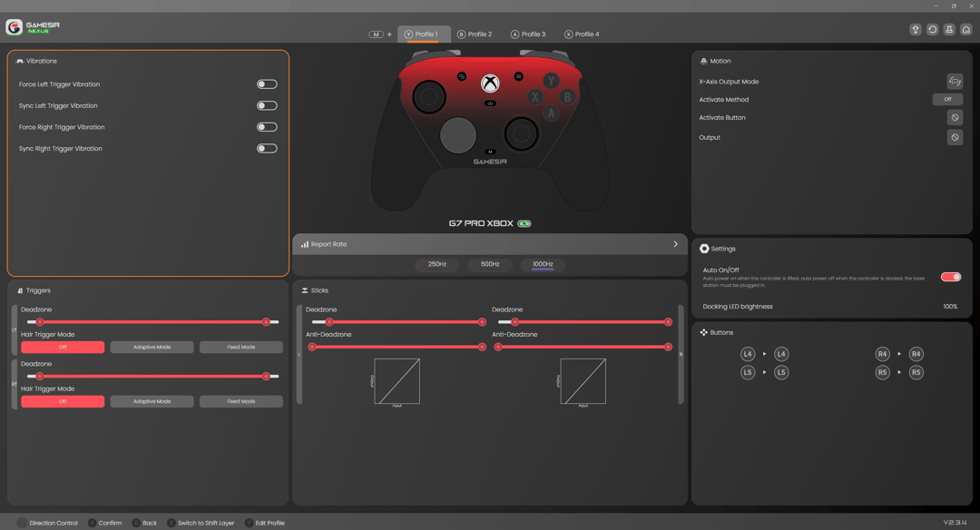
Task: Set LT Hair Trigger to Fixed Mode
Action: click(240, 347)
